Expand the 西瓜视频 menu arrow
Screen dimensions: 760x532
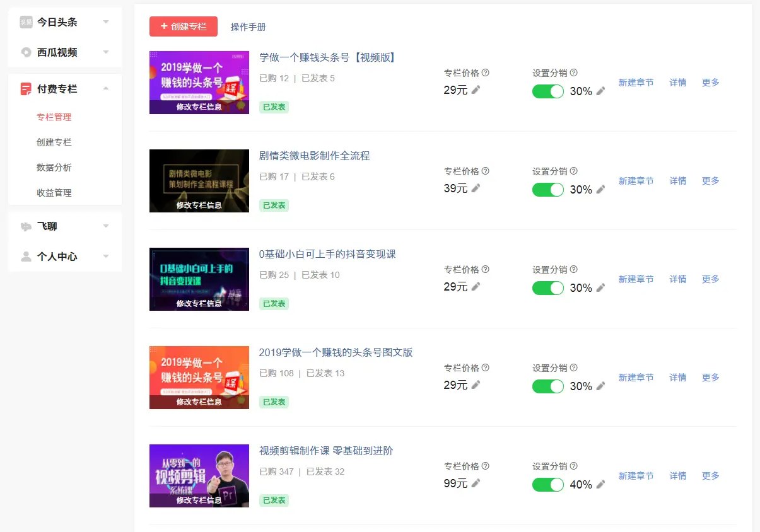(106, 52)
